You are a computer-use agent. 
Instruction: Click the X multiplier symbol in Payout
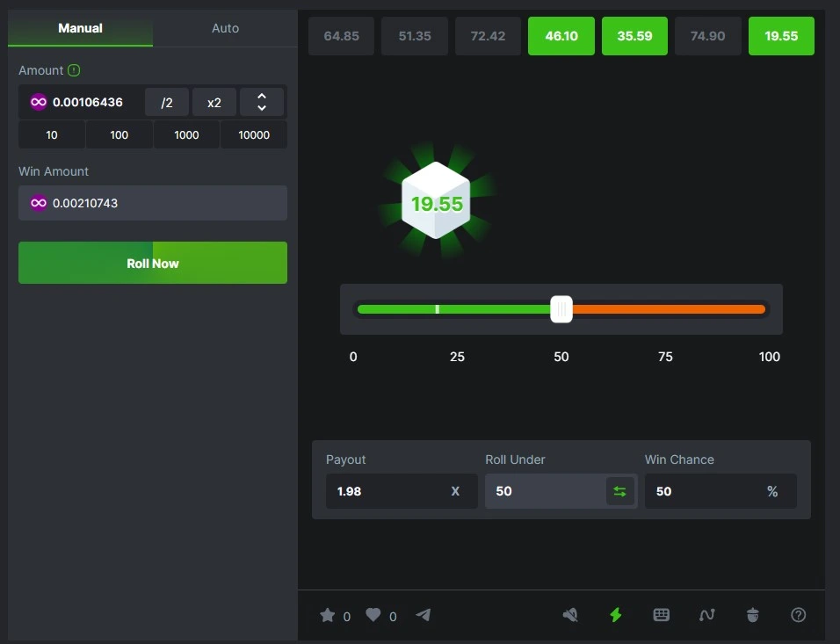(455, 491)
